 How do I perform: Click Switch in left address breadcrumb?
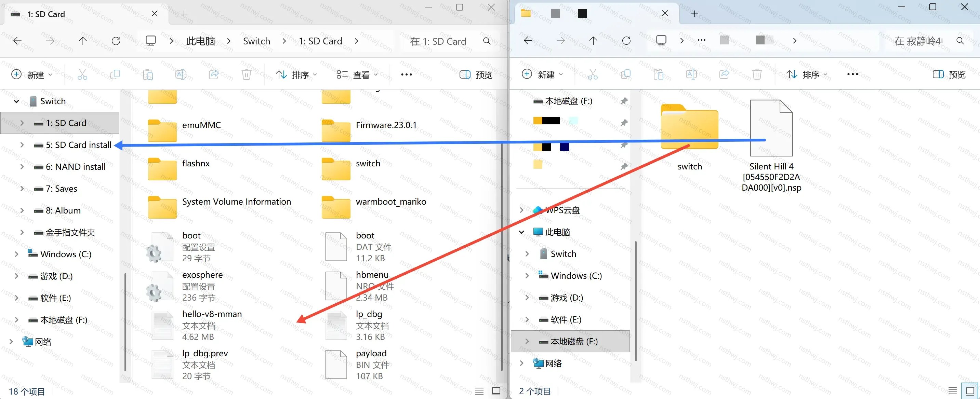(x=256, y=41)
